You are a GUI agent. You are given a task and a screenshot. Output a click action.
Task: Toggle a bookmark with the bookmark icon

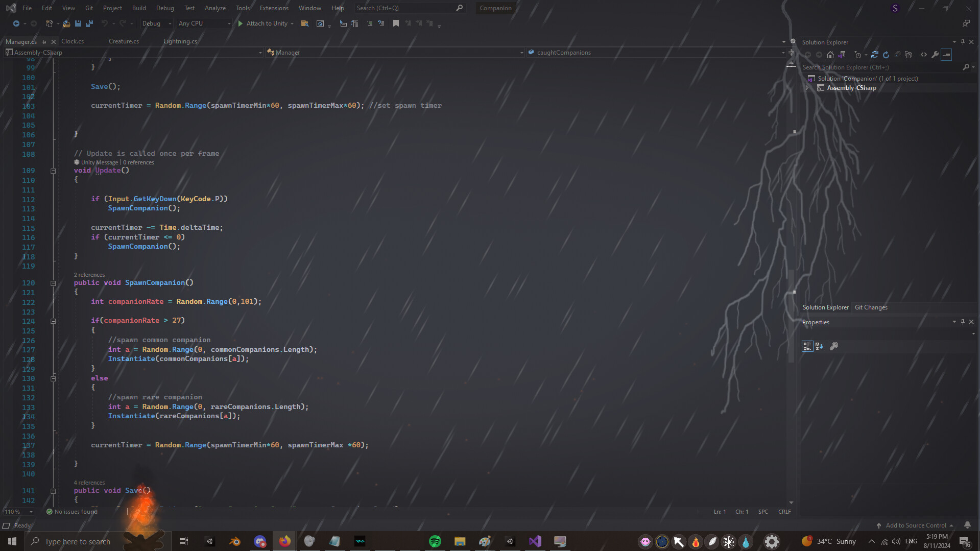click(395, 23)
